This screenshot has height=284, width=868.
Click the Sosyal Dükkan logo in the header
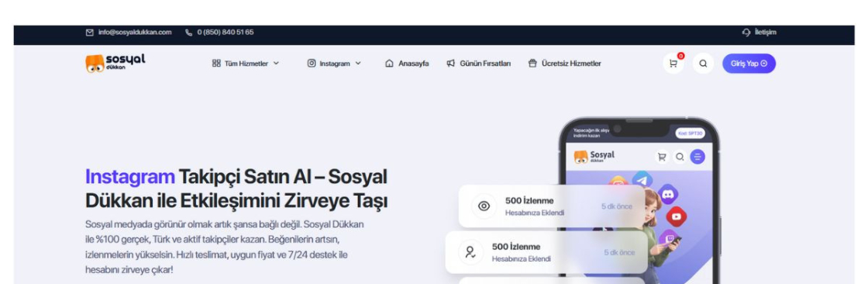115,63
